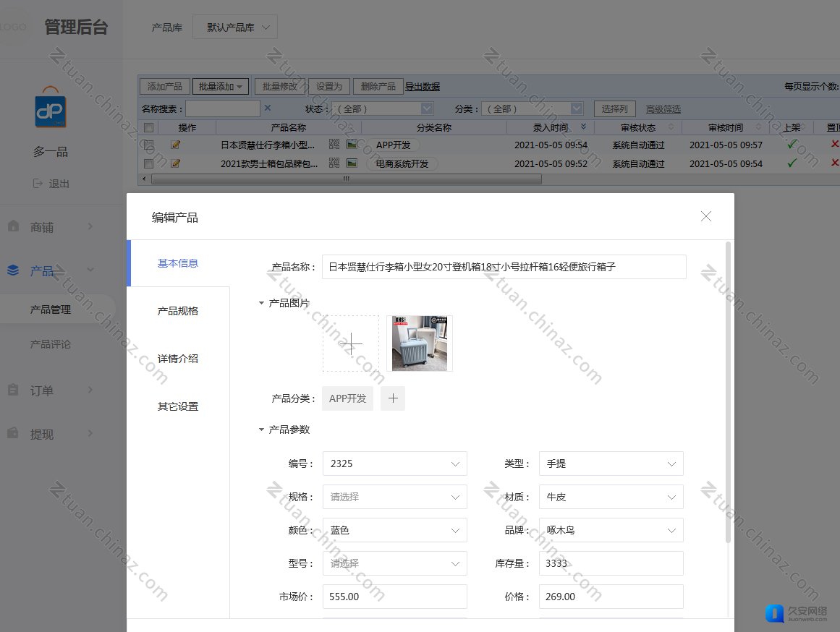Click 选择列 button
840x632 pixels.
point(614,108)
